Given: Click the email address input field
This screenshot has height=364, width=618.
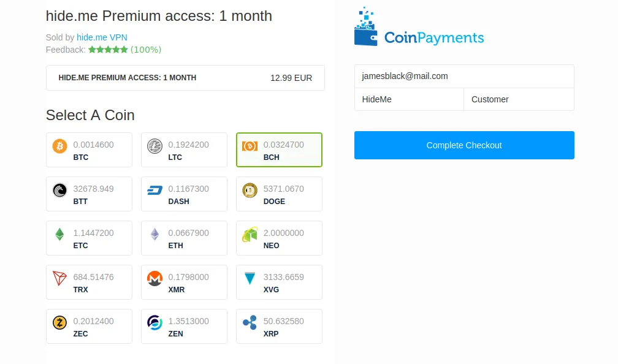Looking at the screenshot, I should tap(464, 77).
